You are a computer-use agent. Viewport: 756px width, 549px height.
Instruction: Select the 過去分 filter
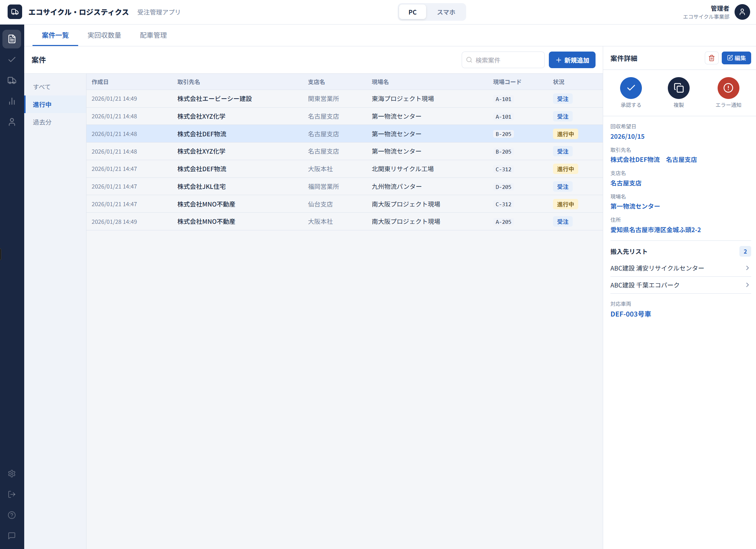click(x=55, y=122)
